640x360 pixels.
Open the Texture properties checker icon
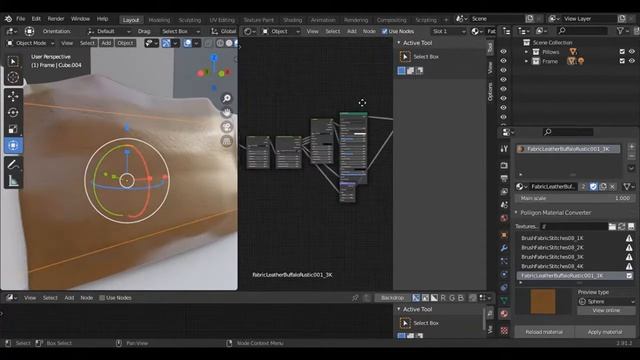[x=504, y=330]
